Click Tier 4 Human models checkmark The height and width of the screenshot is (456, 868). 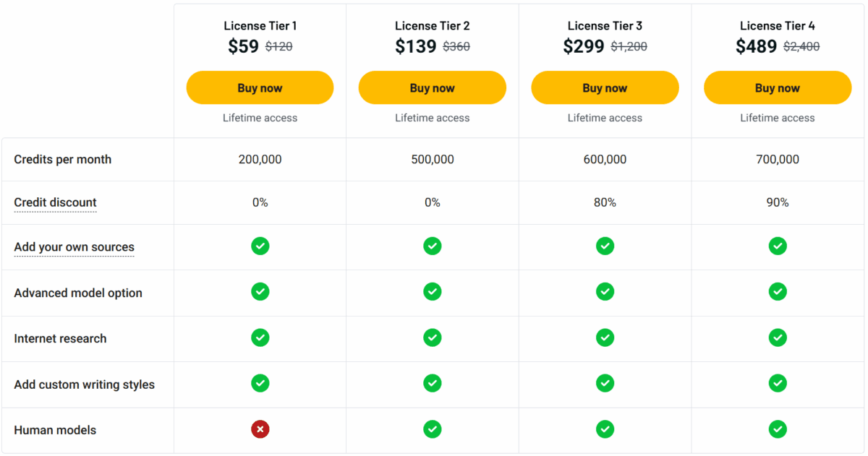[778, 430]
